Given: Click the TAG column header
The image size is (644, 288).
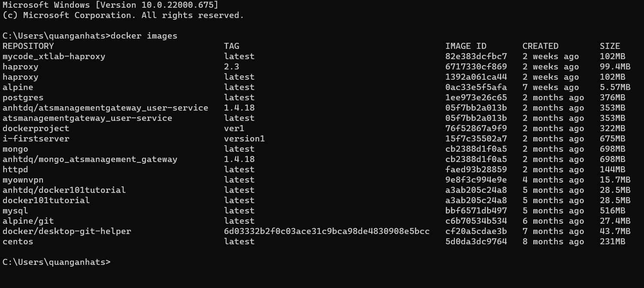Looking at the screenshot, I should 232,46.
